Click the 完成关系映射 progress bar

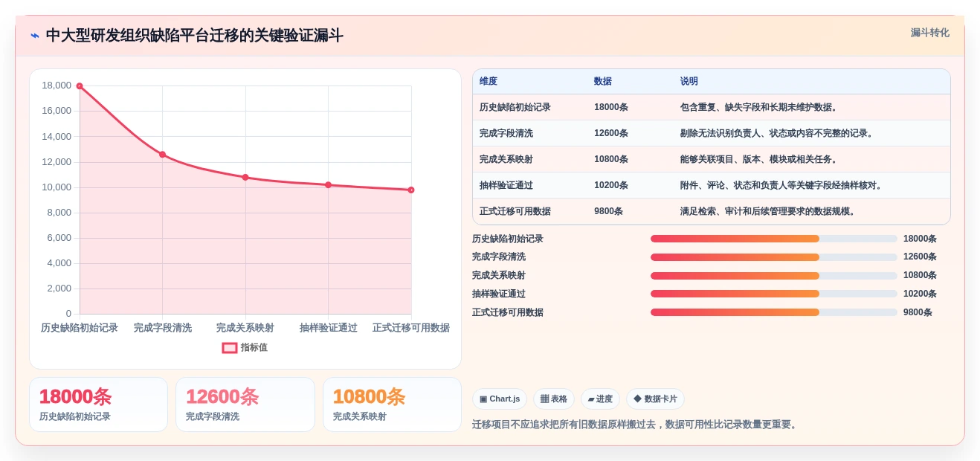click(x=774, y=275)
